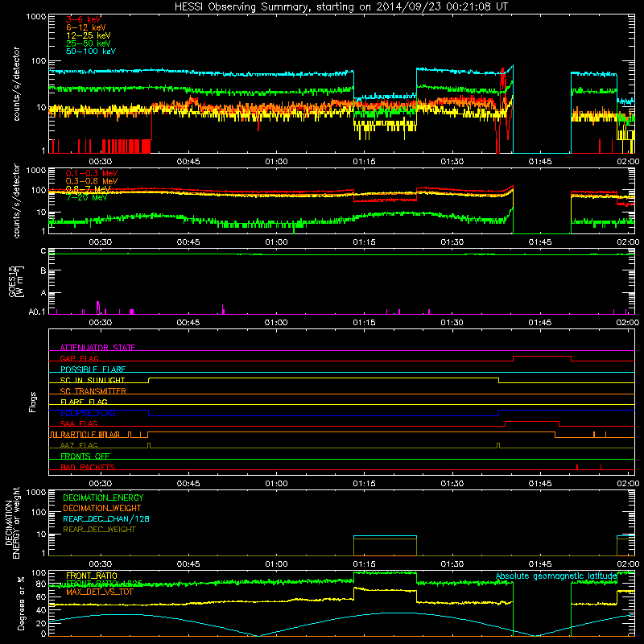Click the raised segment of the GAP_FLAG line
This screenshot has height=644, width=644.
click(x=542, y=356)
